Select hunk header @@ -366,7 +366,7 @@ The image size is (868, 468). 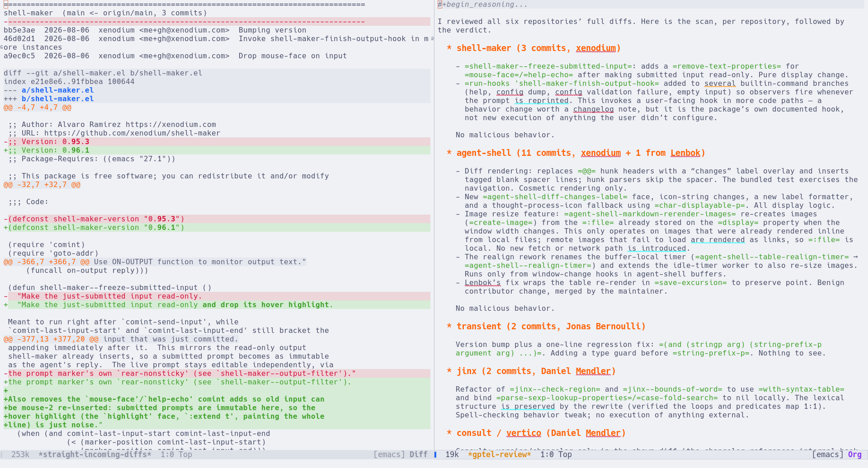coord(47,262)
